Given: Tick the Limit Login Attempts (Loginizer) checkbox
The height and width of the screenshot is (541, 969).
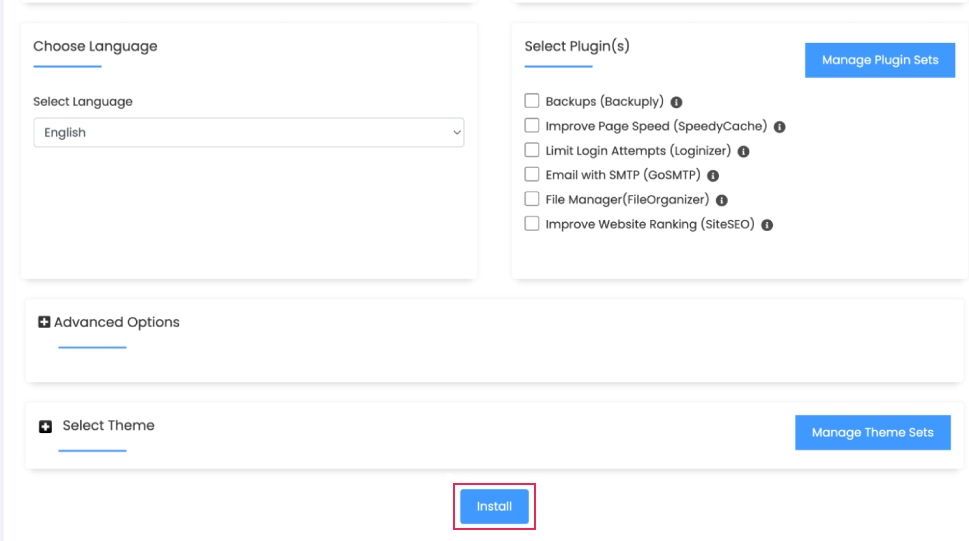Looking at the screenshot, I should (x=531, y=150).
